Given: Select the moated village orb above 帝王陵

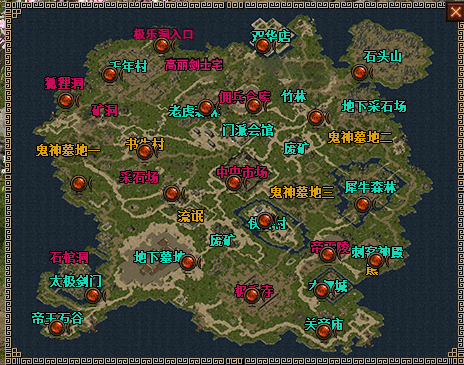Looking at the screenshot, I should pyautogui.click(x=265, y=220).
